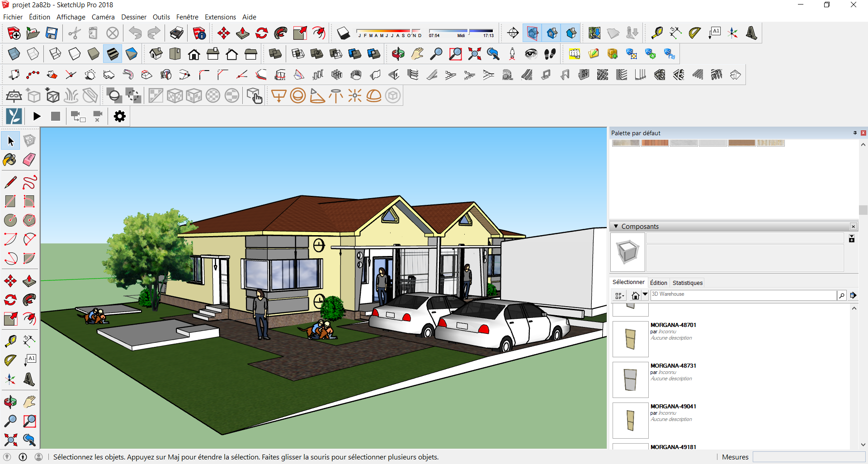Click the Zoom Extents tool in left toolbar

point(10,440)
